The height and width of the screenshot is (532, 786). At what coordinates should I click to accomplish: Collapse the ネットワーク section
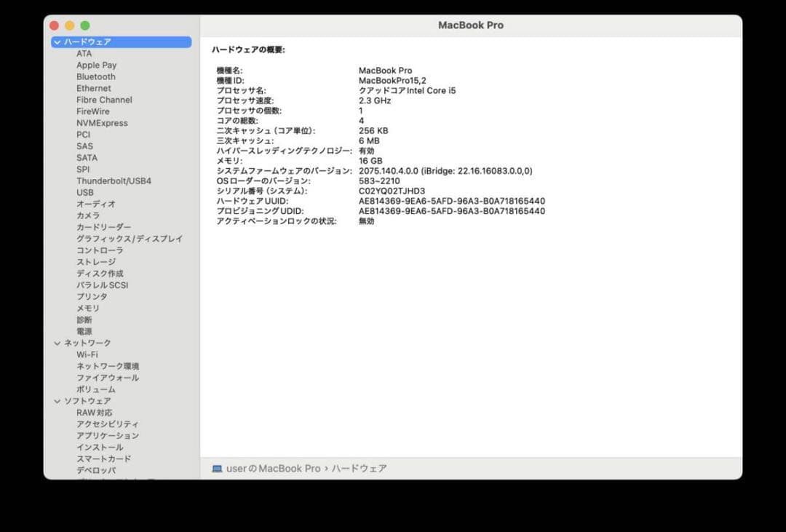tap(57, 343)
